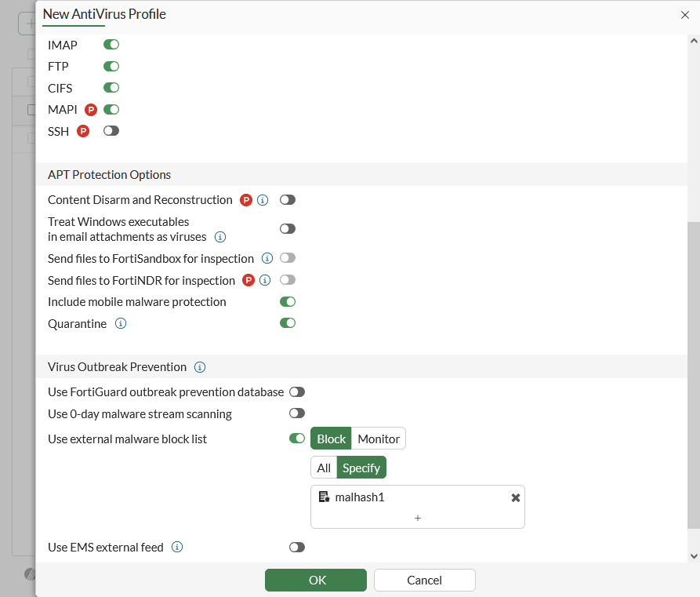Select the malhash1 list entry
The image size is (700, 597).
point(360,497)
